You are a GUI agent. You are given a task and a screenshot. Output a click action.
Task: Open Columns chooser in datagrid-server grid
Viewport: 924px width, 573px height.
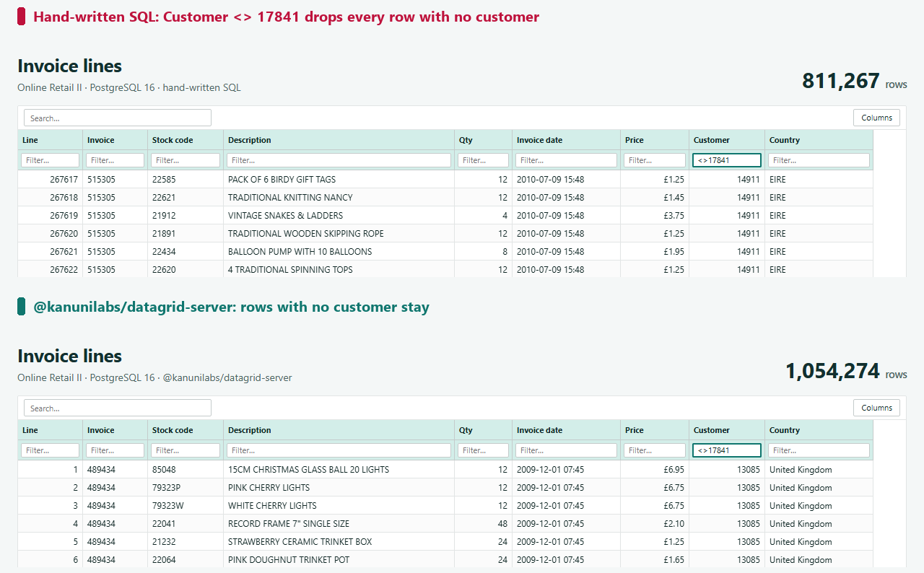tap(876, 408)
